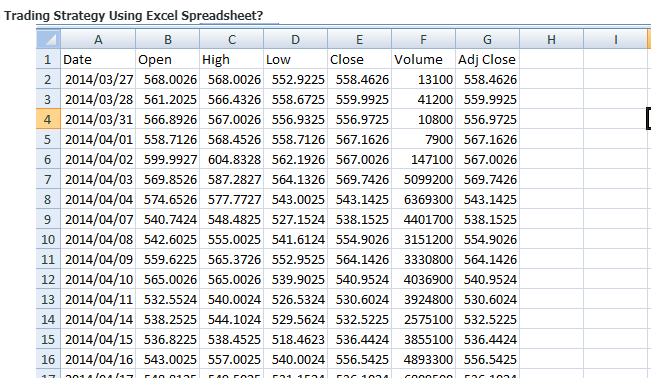Click Close column value 567.1626
The width and height of the screenshot is (651, 391).
coord(360,139)
